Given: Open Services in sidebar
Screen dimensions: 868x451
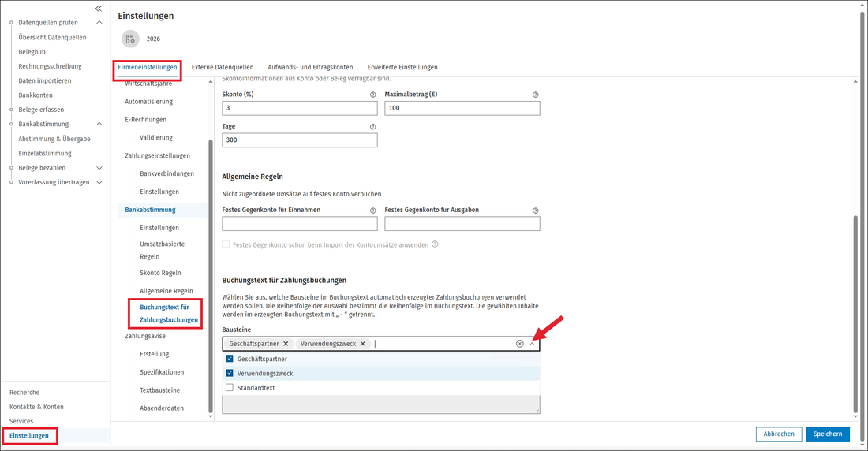Looking at the screenshot, I should pos(21,421).
